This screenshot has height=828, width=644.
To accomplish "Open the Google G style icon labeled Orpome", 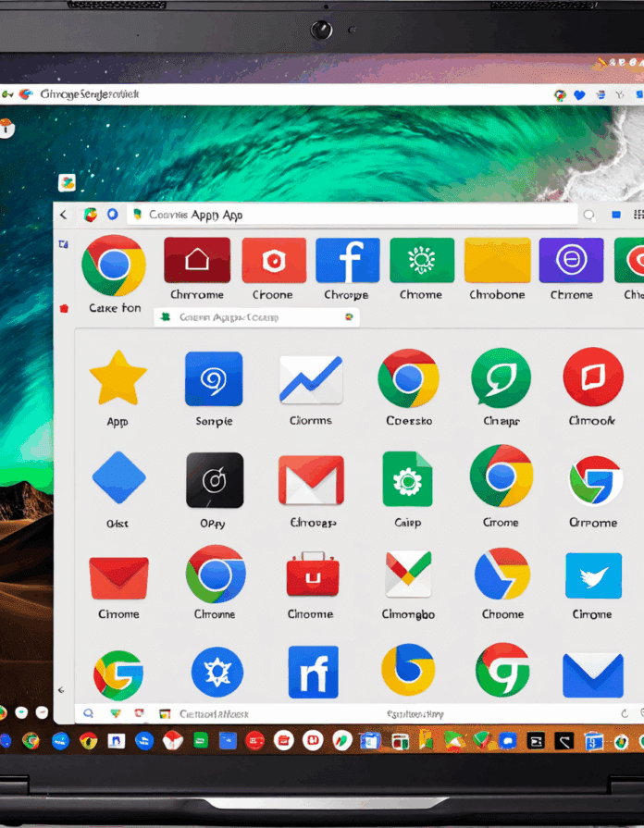I will 595,480.
